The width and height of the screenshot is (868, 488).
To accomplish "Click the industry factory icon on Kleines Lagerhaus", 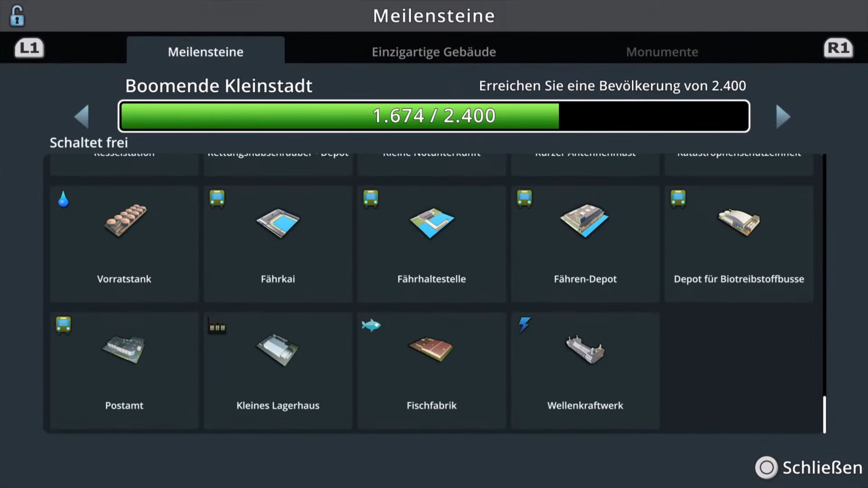I will point(217,326).
